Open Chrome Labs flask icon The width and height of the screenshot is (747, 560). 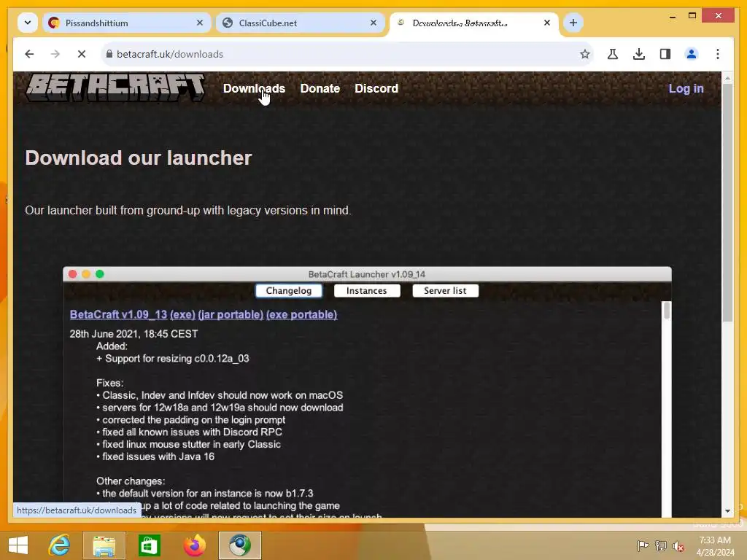tap(613, 54)
